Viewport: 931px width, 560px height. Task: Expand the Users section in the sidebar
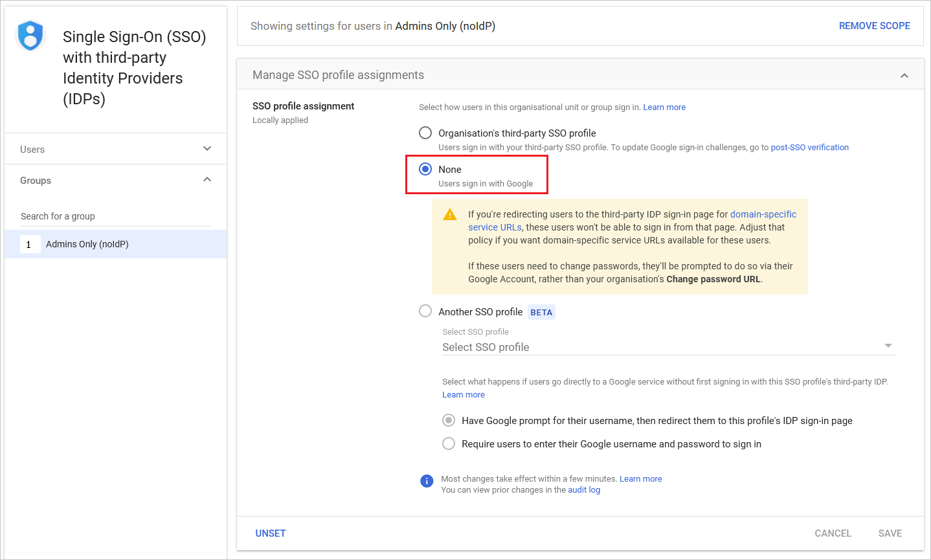[207, 148]
